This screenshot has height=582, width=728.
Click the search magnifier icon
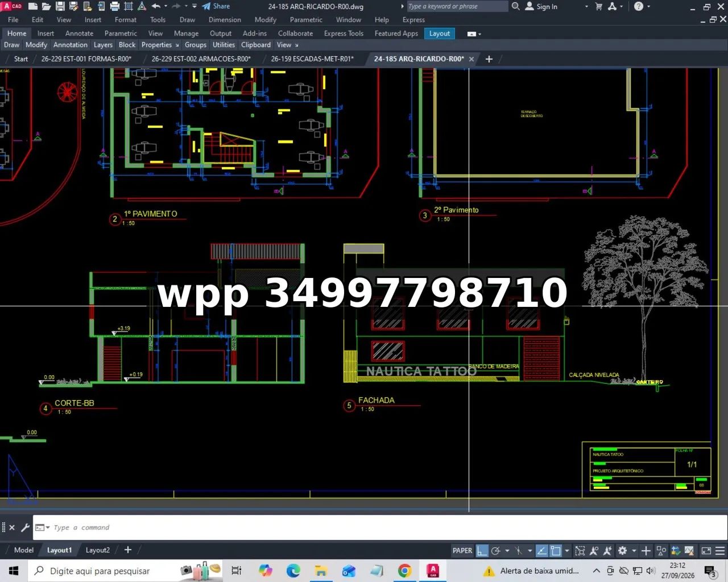coord(516,6)
